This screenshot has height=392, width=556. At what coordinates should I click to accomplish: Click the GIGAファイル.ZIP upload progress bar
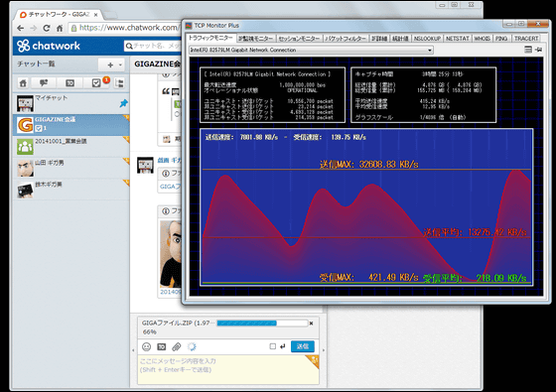(x=262, y=323)
